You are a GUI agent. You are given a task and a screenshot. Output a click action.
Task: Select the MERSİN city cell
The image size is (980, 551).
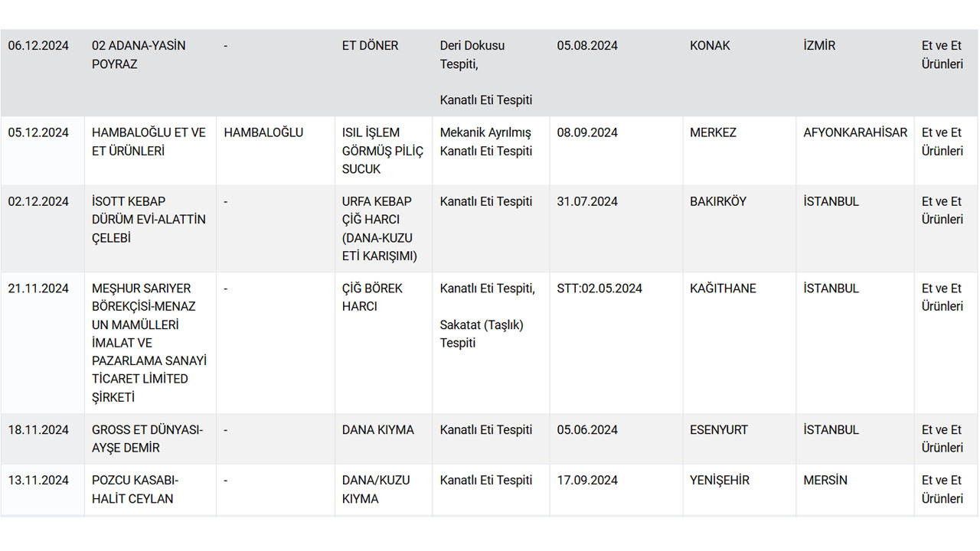[825, 480]
